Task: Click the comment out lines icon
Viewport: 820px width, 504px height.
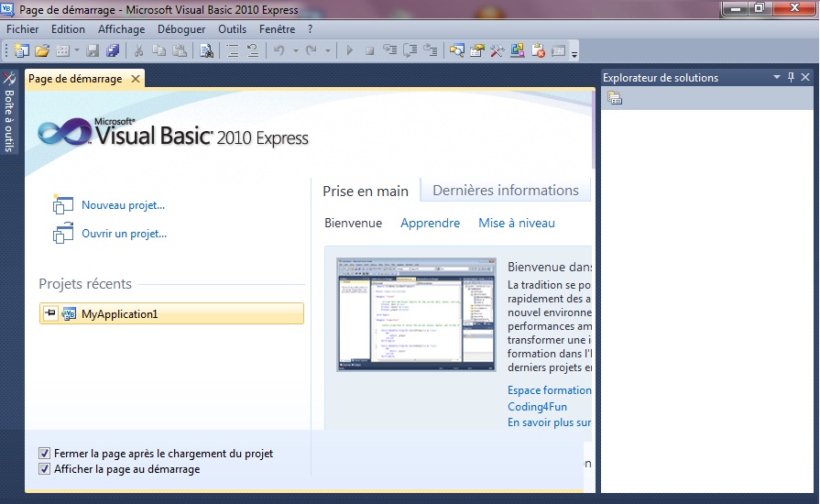Action: click(x=232, y=50)
